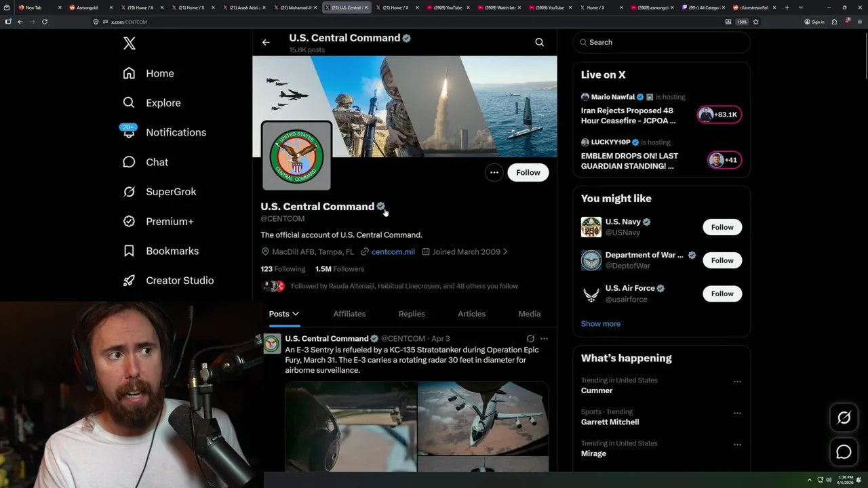Open the three-dot profile options menu

point(494,172)
